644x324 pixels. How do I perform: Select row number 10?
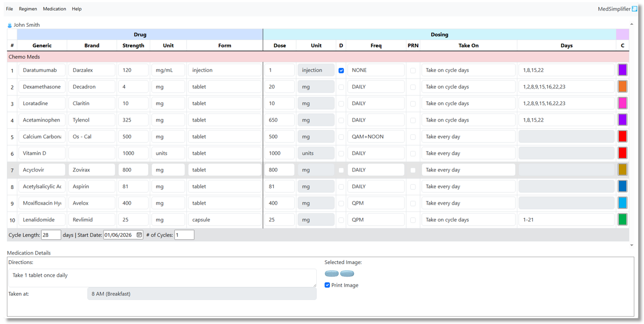coord(12,220)
